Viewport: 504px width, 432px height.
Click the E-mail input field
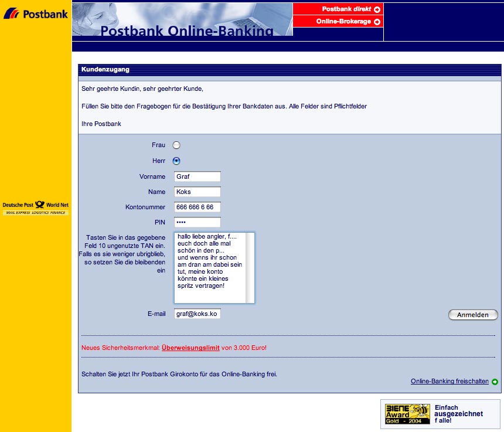click(197, 314)
